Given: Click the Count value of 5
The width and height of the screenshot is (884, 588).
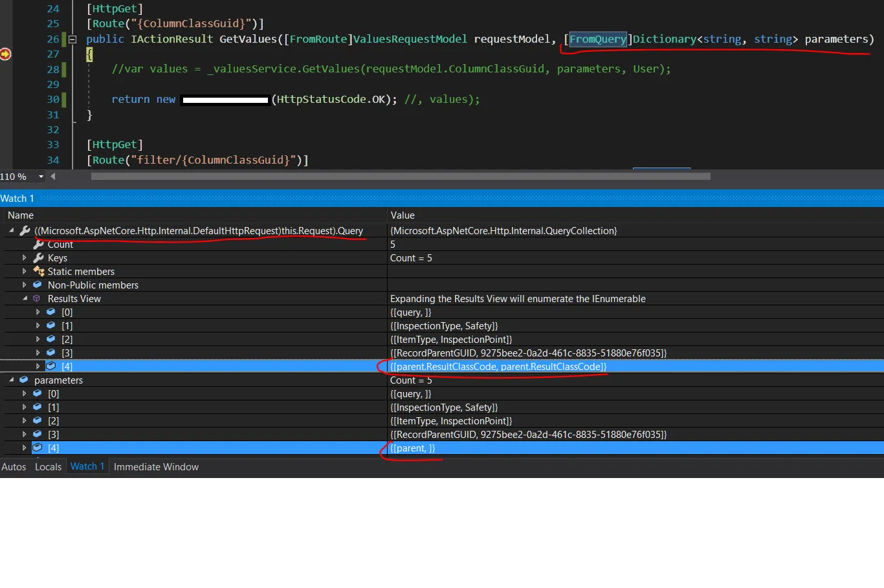Looking at the screenshot, I should coord(393,245).
